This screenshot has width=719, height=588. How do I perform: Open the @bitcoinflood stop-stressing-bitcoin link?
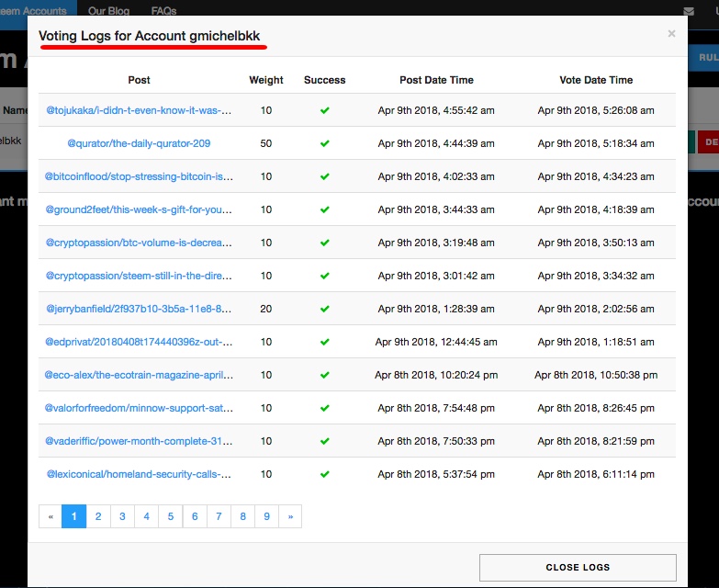(x=139, y=176)
